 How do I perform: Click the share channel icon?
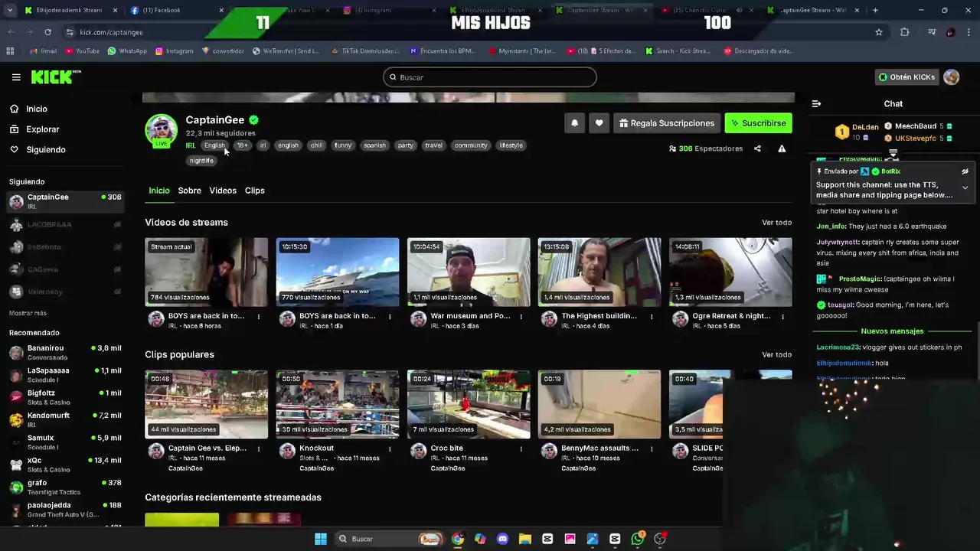coord(757,148)
